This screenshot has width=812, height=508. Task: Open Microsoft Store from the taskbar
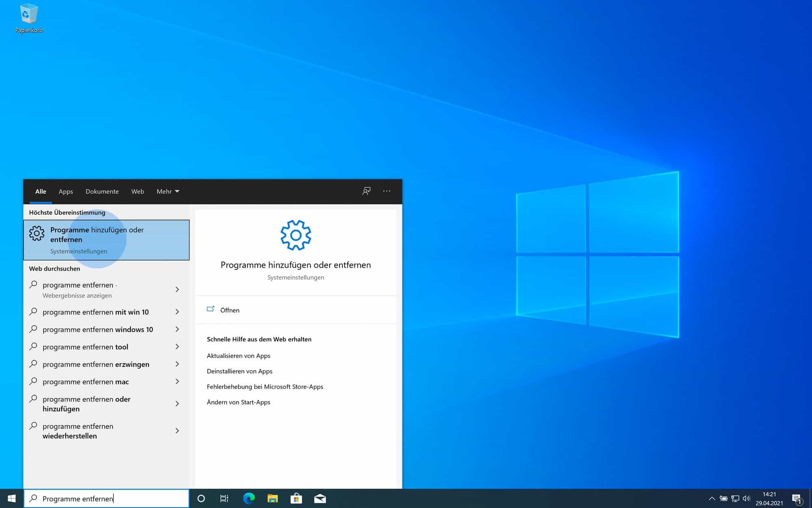[x=296, y=498]
